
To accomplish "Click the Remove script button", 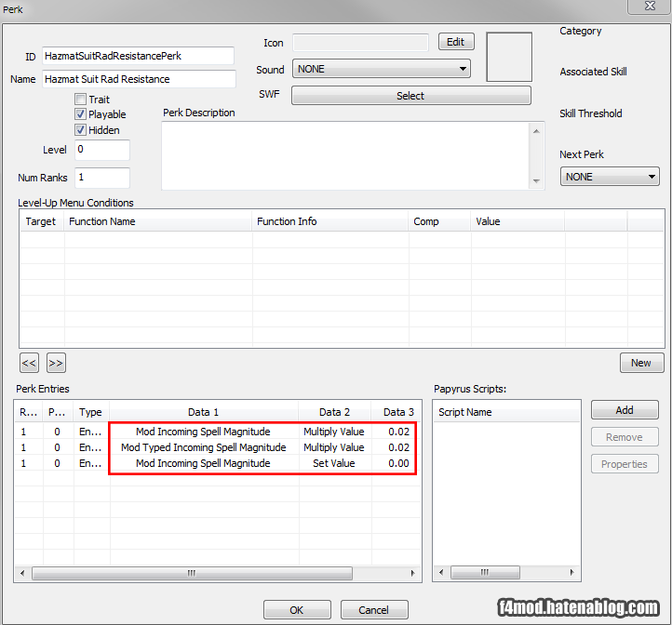I will click(x=625, y=437).
